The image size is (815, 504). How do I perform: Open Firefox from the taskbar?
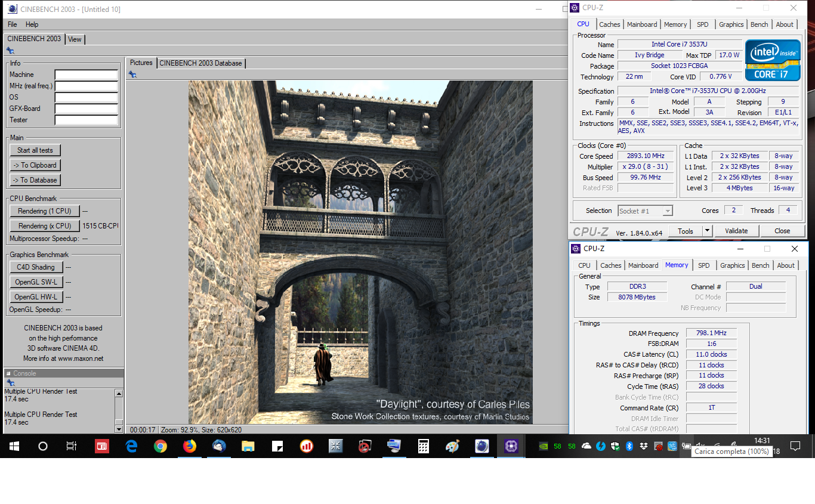click(x=189, y=446)
